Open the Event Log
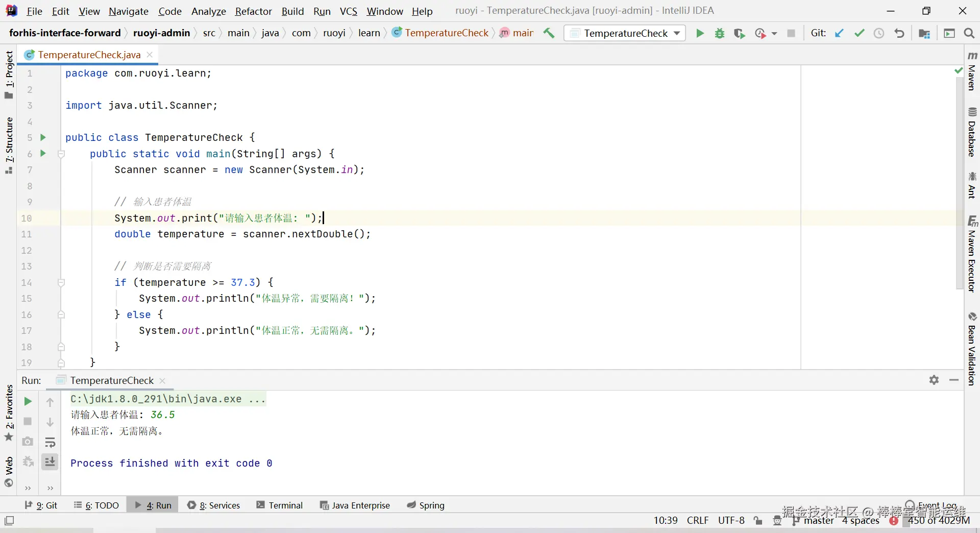 932,505
